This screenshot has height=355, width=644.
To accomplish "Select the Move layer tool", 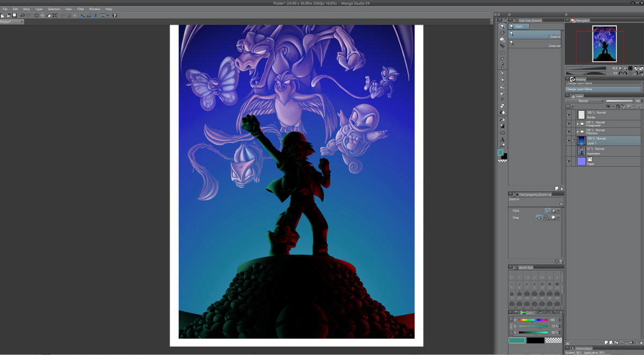I will [x=502, y=47].
